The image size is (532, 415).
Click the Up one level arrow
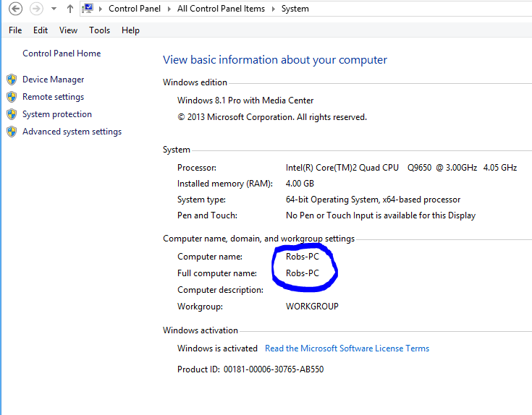[x=69, y=9]
